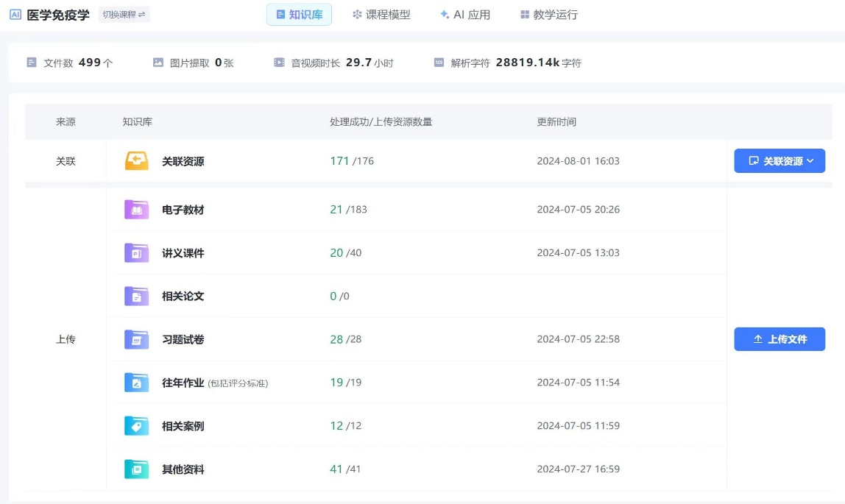Click the 医学免疫学 course title
This screenshot has height=504, width=845.
coord(58,15)
